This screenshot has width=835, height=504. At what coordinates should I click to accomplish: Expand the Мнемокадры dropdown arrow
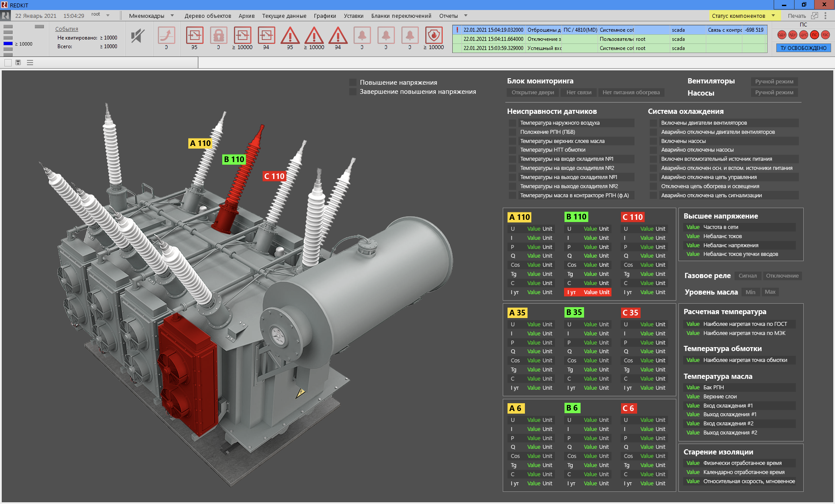pyautogui.click(x=172, y=15)
